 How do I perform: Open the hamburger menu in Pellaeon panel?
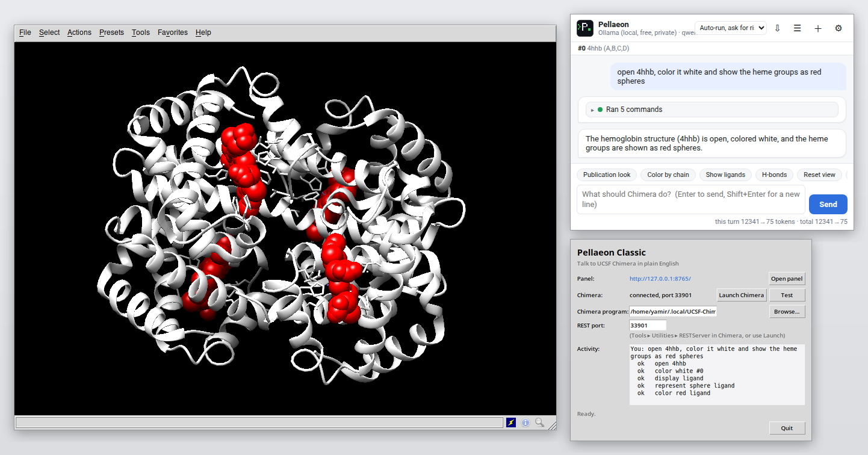(x=798, y=28)
